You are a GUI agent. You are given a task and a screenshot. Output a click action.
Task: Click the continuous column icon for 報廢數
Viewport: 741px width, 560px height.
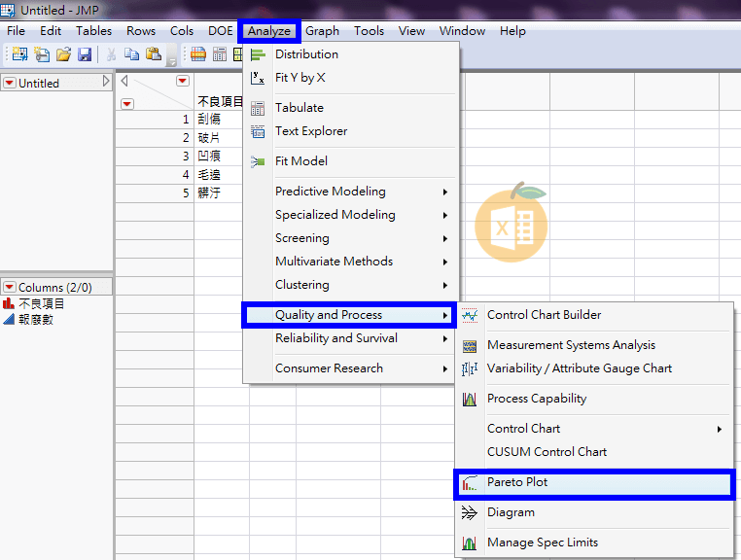[x=9, y=320]
